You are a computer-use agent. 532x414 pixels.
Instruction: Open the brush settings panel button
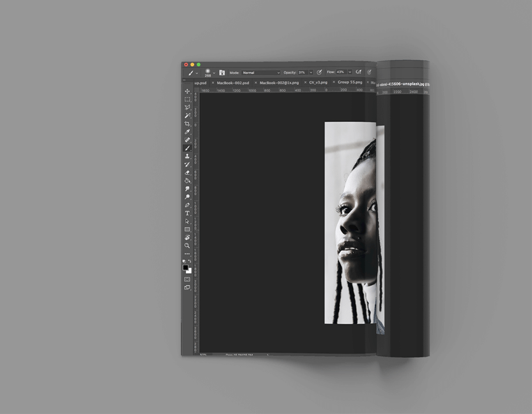pyautogui.click(x=222, y=73)
